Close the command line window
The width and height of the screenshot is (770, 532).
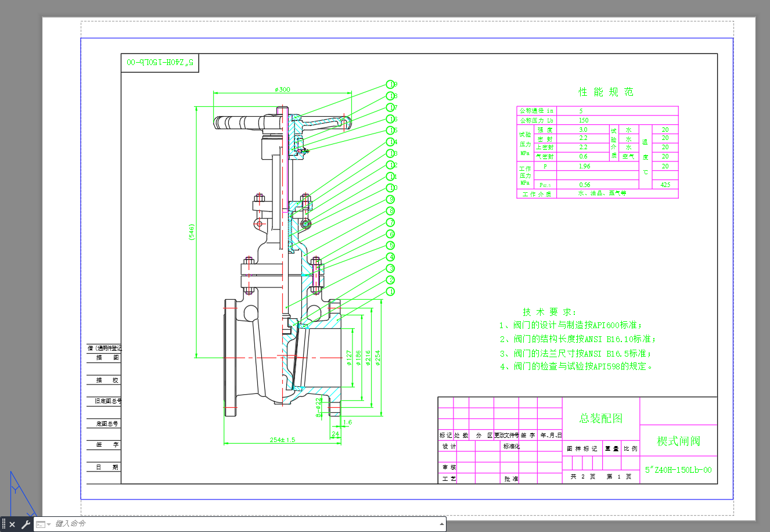pyautogui.click(x=12, y=524)
